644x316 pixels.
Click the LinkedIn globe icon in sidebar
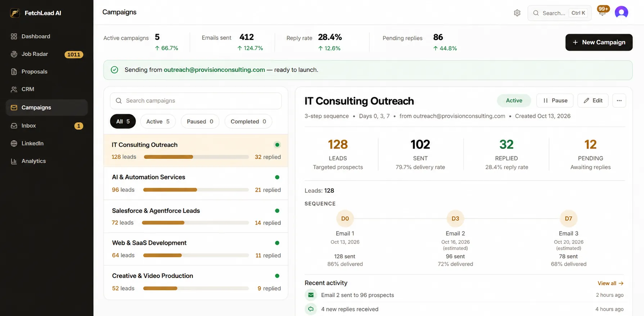[x=14, y=143]
